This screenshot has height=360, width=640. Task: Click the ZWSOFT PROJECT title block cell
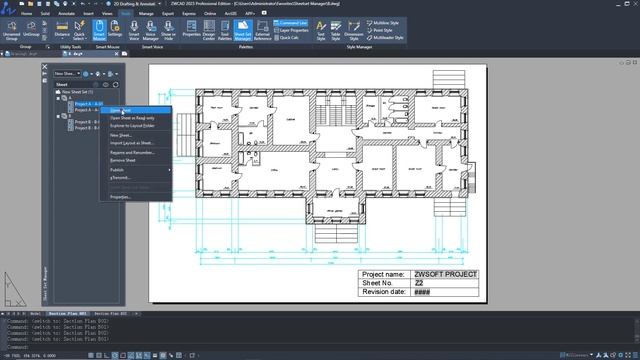coord(445,274)
